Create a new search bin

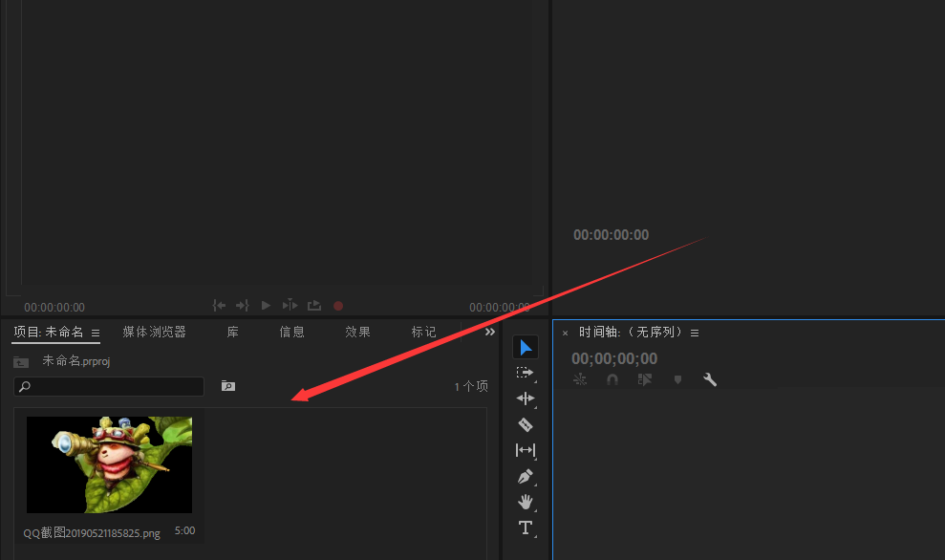(227, 385)
